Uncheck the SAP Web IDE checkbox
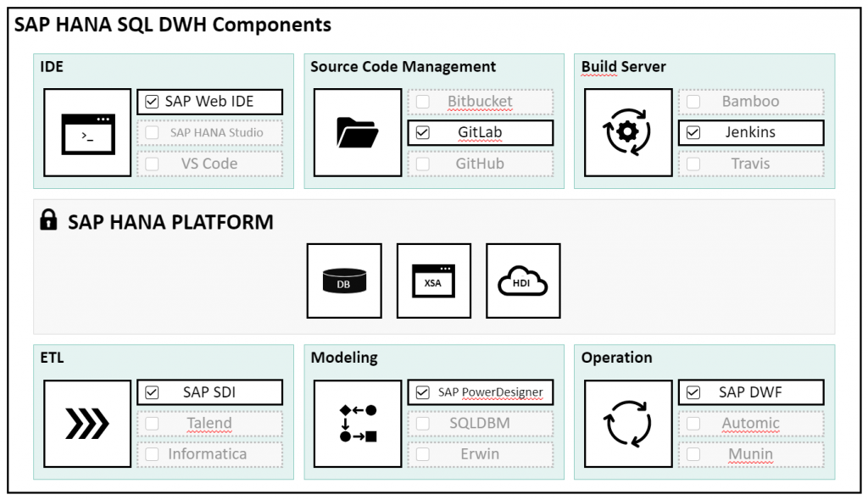 tap(152, 102)
